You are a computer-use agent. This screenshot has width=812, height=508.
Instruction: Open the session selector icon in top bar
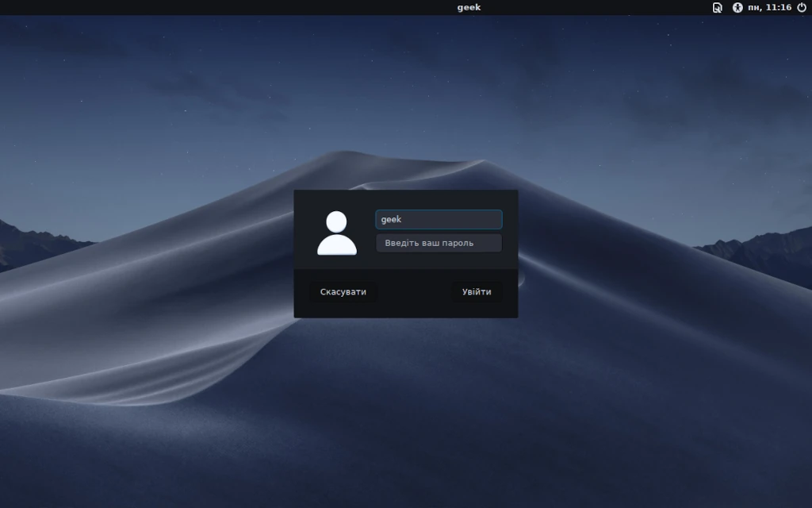[717, 7]
